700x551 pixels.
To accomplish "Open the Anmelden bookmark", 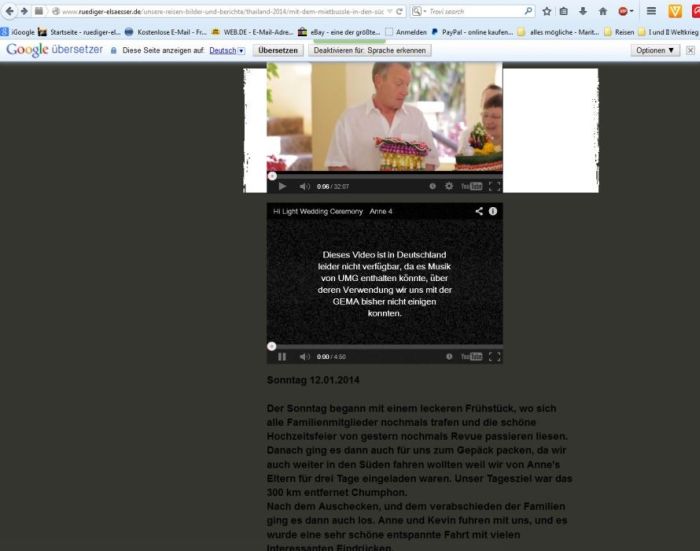I will coord(406,32).
